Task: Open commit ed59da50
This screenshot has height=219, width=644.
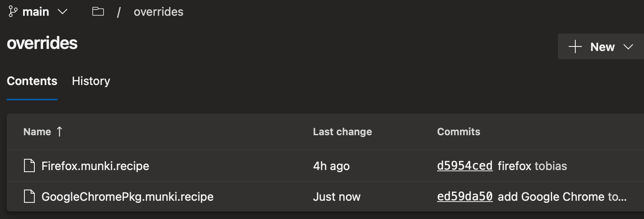Action: pyautogui.click(x=465, y=197)
